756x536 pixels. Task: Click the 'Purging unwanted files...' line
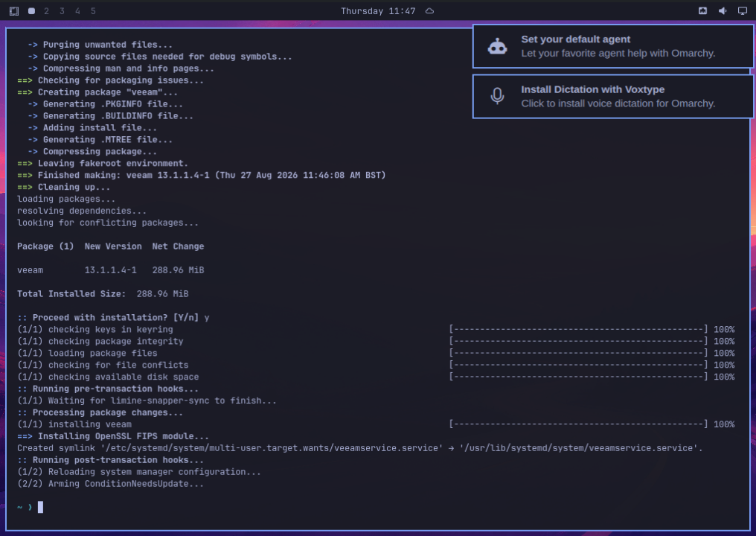click(100, 45)
